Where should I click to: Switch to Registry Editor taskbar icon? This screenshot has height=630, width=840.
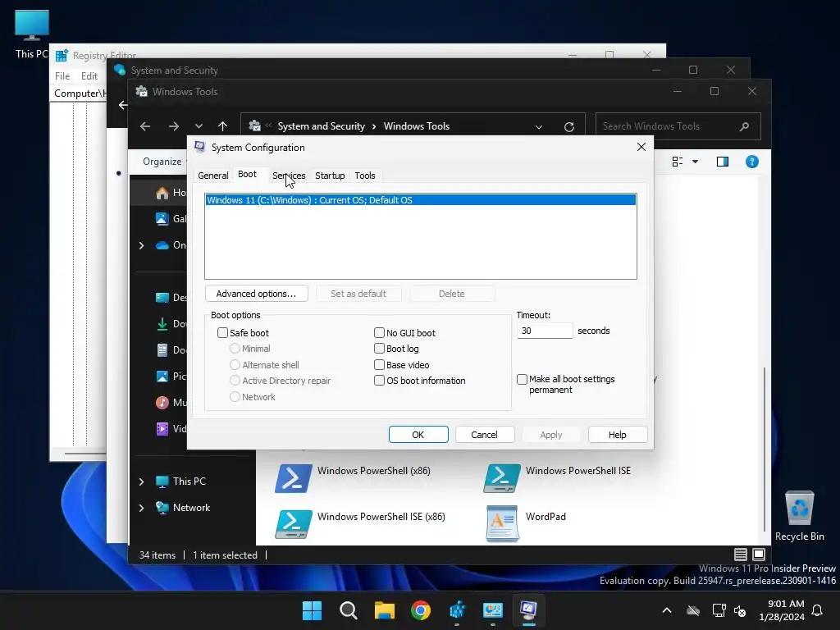(x=457, y=610)
